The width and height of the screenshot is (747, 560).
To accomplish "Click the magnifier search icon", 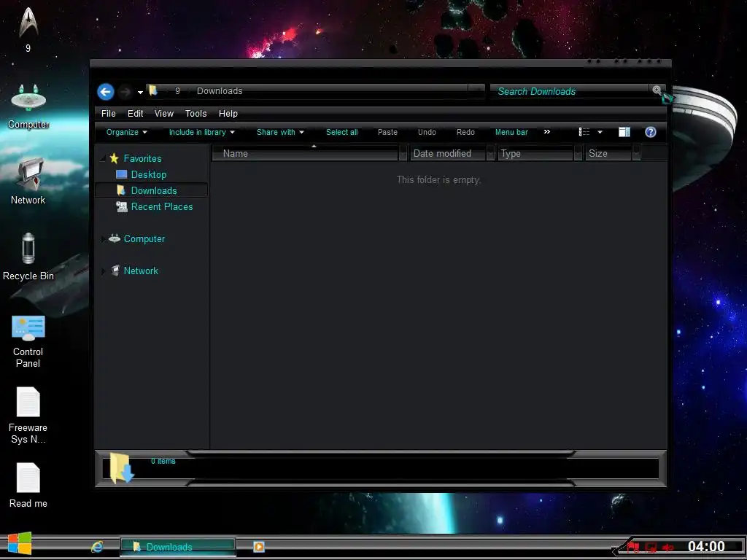I will [x=657, y=90].
